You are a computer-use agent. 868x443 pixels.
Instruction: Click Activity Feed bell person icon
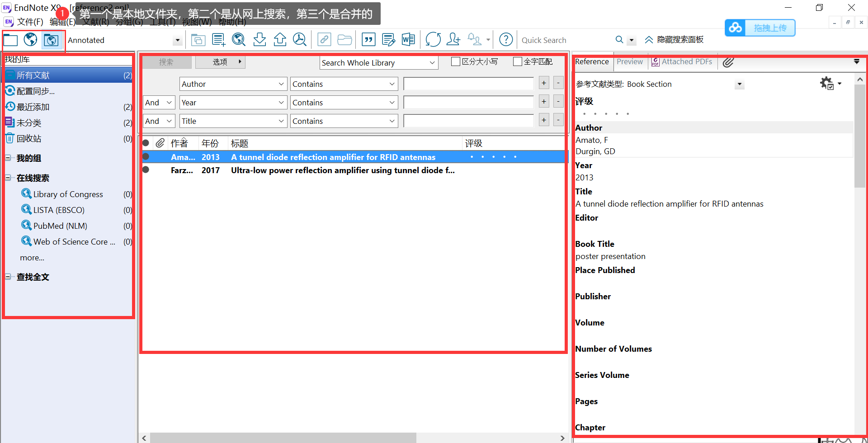click(474, 40)
